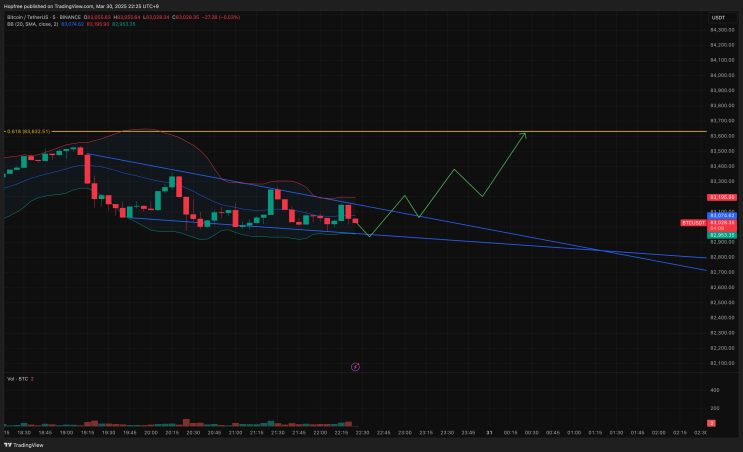
Task: Click the 19:00 time axis label
Action: coord(66,433)
